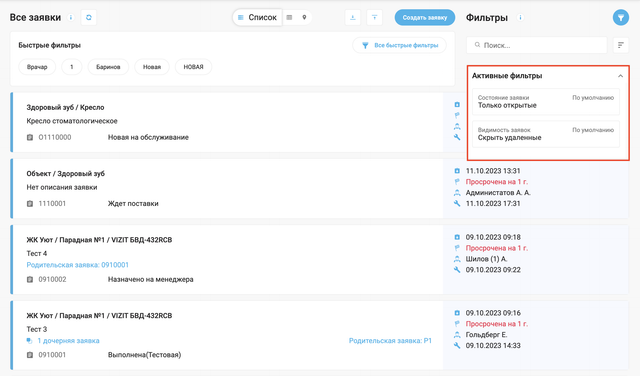The height and width of the screenshot is (376, 640).
Task: Click clipboard icon beside number 0910002
Action: (x=30, y=280)
